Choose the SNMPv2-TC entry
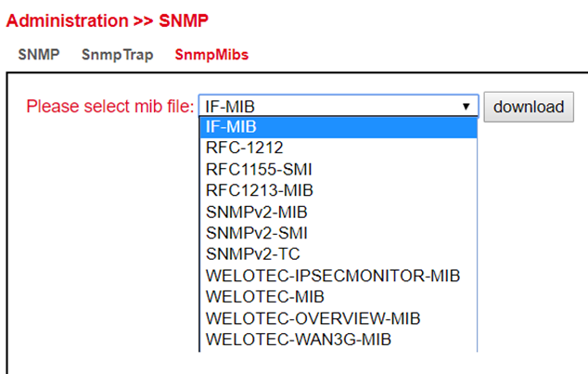Viewport: 588px width, 374px height. (x=252, y=253)
